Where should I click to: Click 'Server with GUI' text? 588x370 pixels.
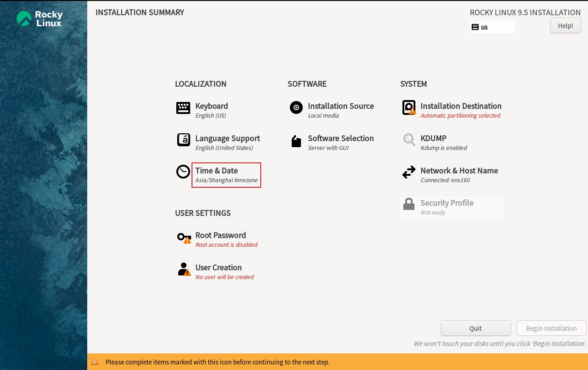[x=328, y=148]
